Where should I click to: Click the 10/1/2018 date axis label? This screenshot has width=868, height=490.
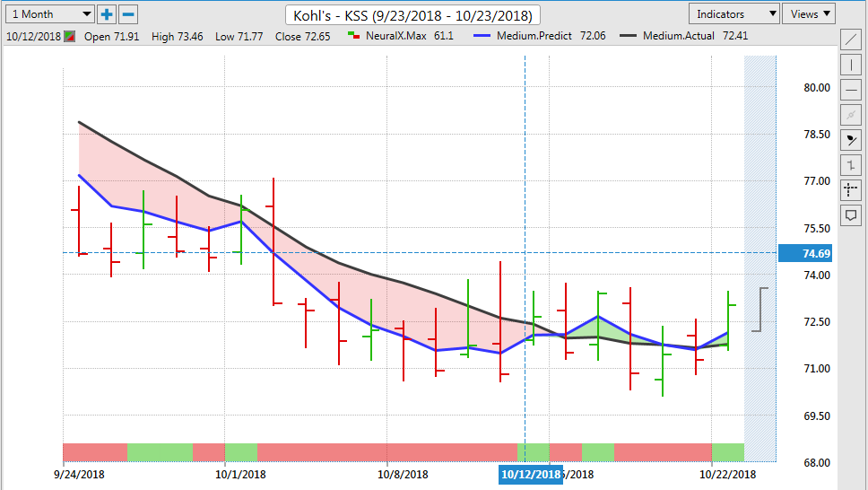click(x=240, y=475)
